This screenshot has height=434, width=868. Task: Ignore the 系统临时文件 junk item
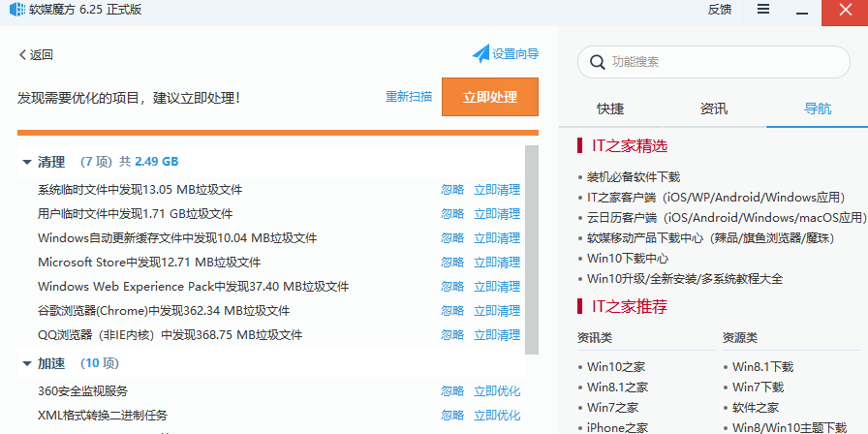[x=451, y=190]
